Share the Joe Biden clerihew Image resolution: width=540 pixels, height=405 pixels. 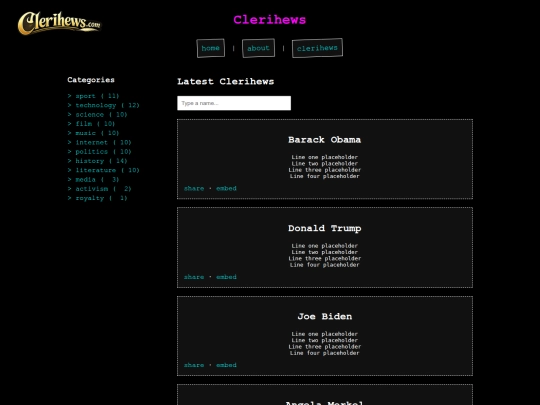click(194, 365)
